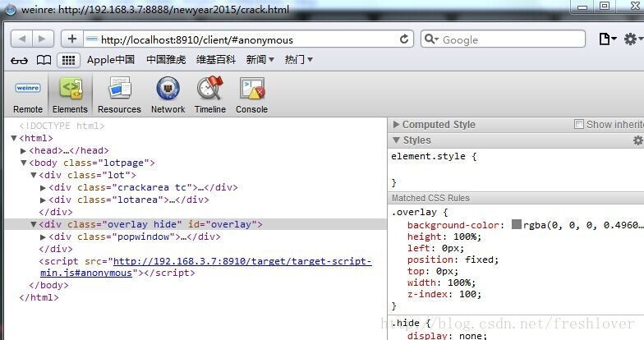The image size is (644, 340).
Task: Collapse the overlay hide div
Action: (34, 225)
